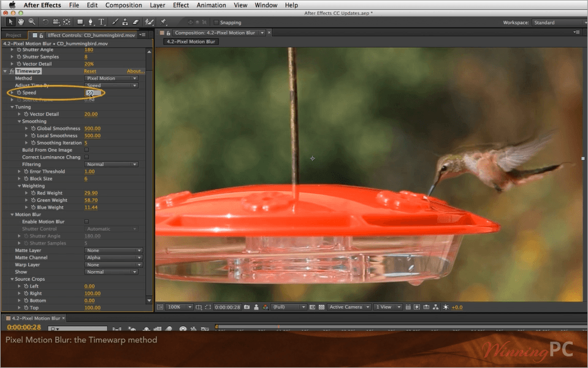The height and width of the screenshot is (368, 588).
Task: Collapse the Smoothing group
Action: pos(19,121)
